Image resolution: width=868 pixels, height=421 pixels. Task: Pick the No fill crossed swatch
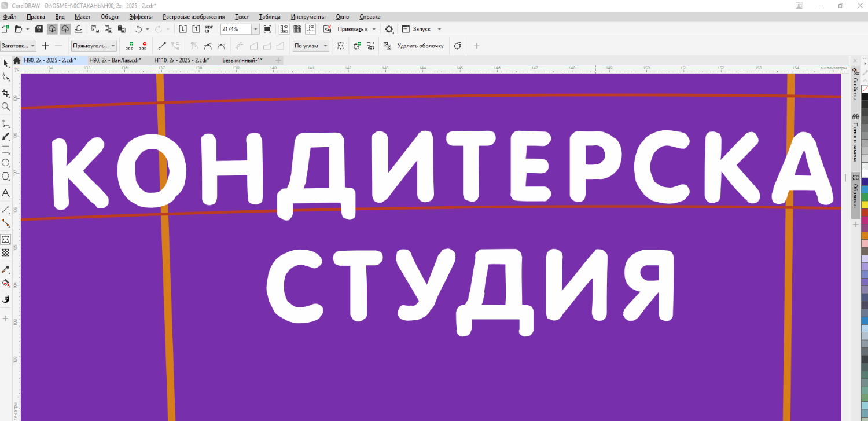[865, 89]
